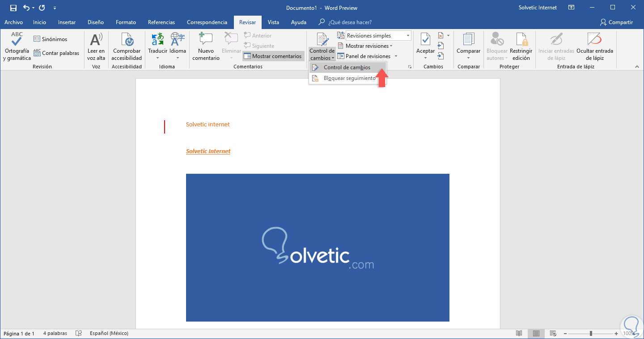Click the orange Solvetic internet text line
644x339 pixels.
(208, 125)
